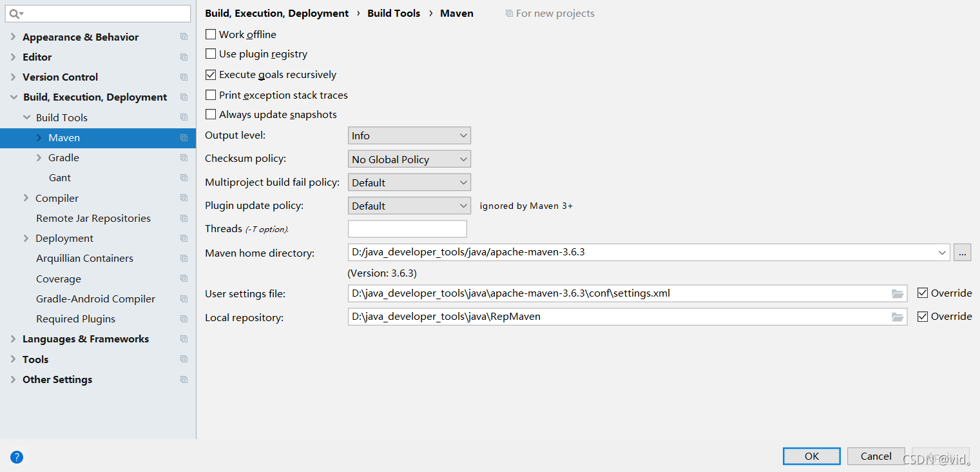Screen dimensions: 980x472
Task: Open Maven home directory dropdown arrow
Action: click(x=943, y=253)
